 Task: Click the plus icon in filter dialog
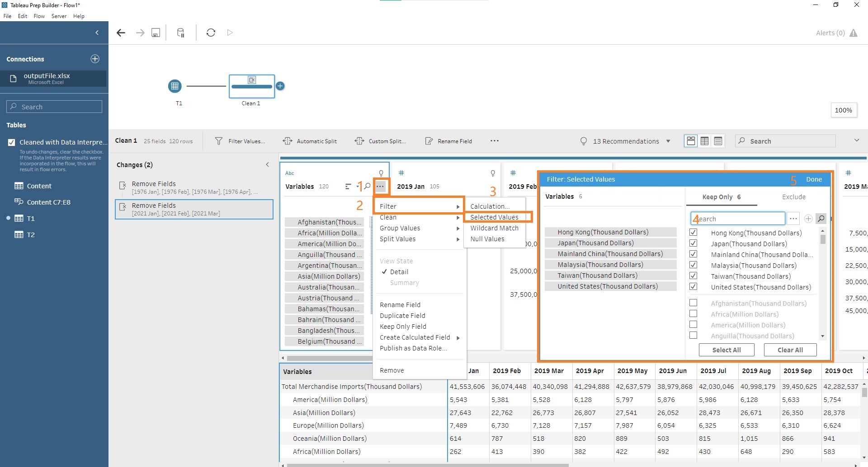click(x=808, y=219)
